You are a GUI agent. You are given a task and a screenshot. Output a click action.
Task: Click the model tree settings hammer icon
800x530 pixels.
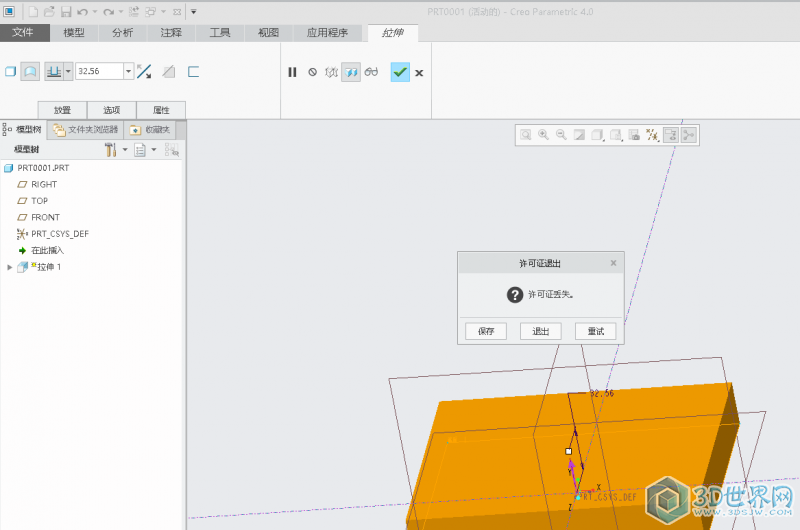(111, 150)
